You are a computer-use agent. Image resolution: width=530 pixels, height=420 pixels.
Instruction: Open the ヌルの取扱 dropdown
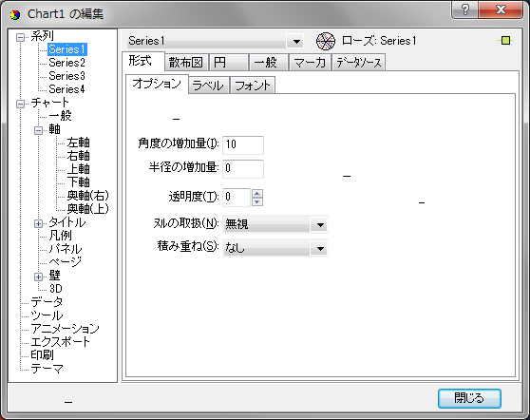(320, 224)
